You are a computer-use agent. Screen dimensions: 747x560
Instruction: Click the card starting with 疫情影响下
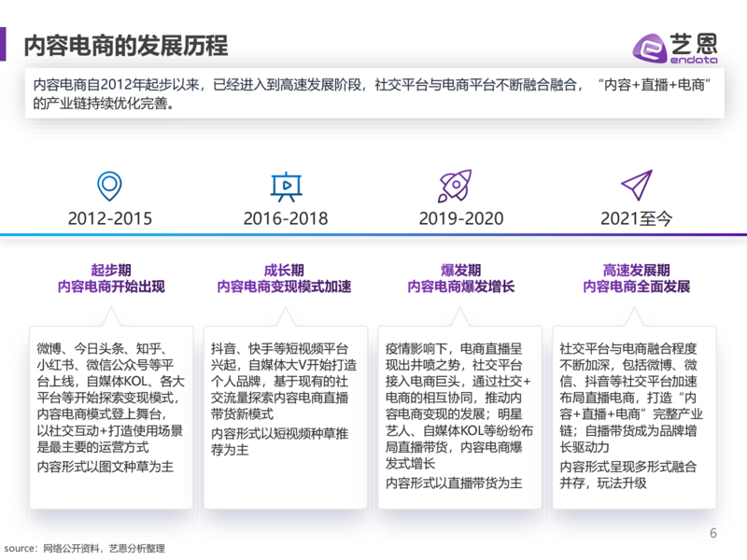[x=459, y=415]
